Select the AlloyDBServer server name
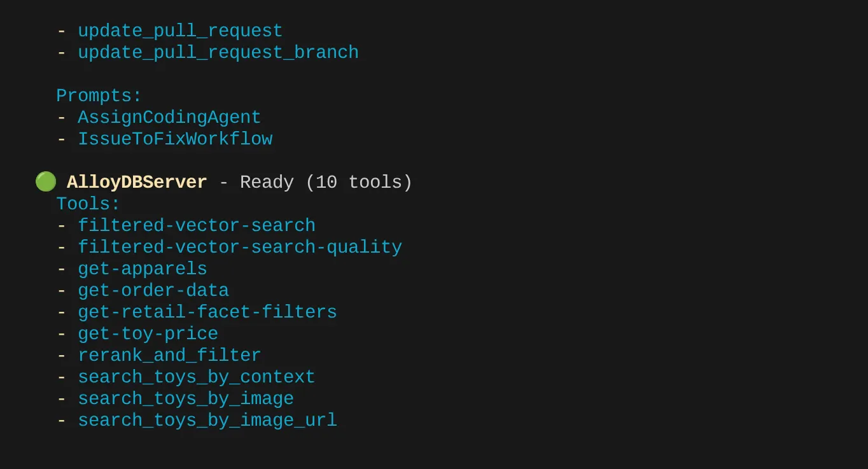Screen dimensions: 868x469 point(137,183)
